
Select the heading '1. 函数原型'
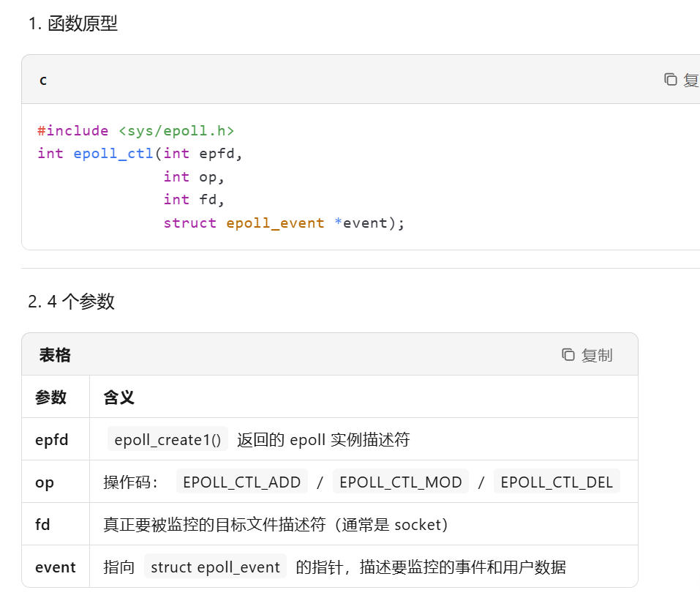coord(72,23)
